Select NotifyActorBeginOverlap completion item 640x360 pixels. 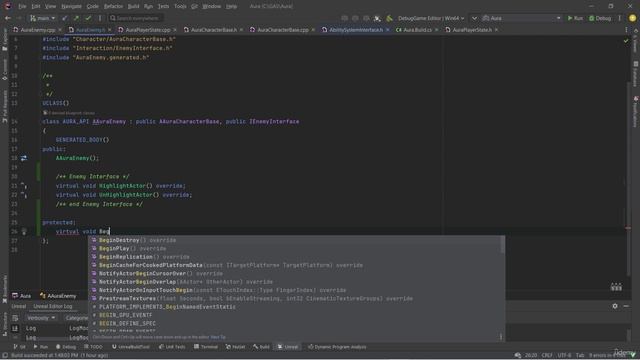(295, 282)
